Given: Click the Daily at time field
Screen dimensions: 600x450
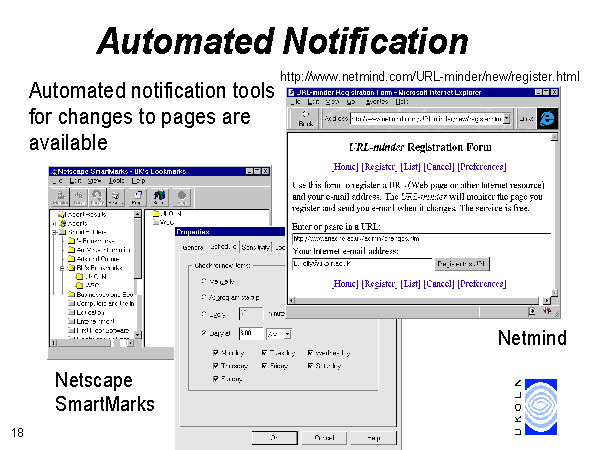Looking at the screenshot, I should point(251,334).
